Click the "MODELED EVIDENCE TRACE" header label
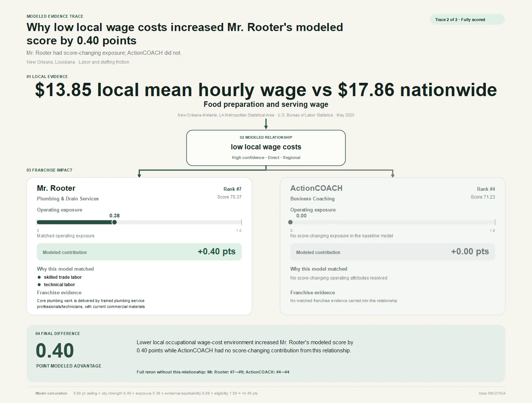This screenshot has width=532, height=403. coord(55,16)
